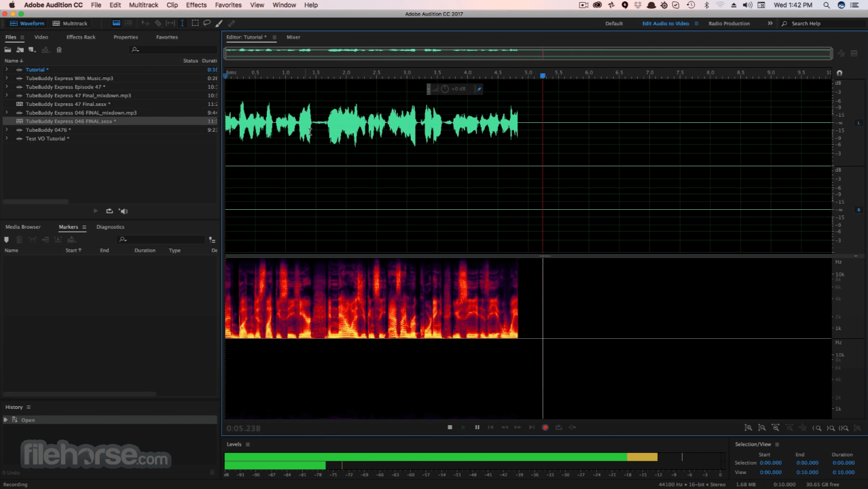Open the Video panel tab

coord(41,37)
